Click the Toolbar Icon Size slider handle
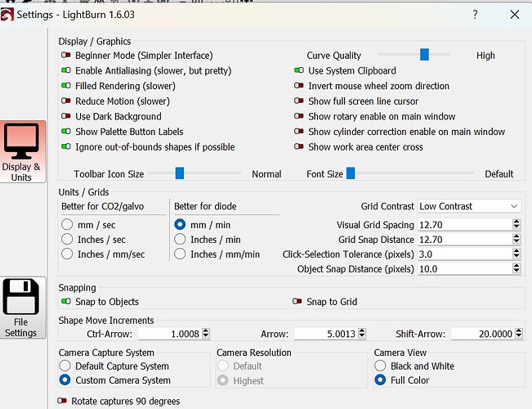Image resolution: width=532 pixels, height=409 pixels. point(180,173)
